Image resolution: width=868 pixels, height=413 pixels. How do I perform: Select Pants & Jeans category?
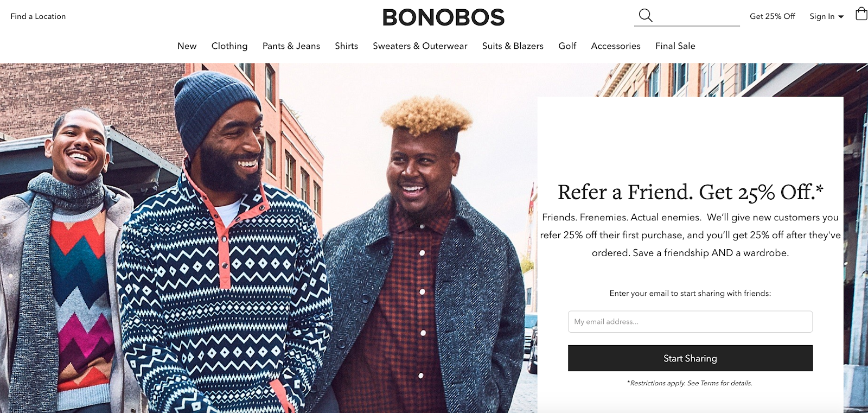pos(291,46)
